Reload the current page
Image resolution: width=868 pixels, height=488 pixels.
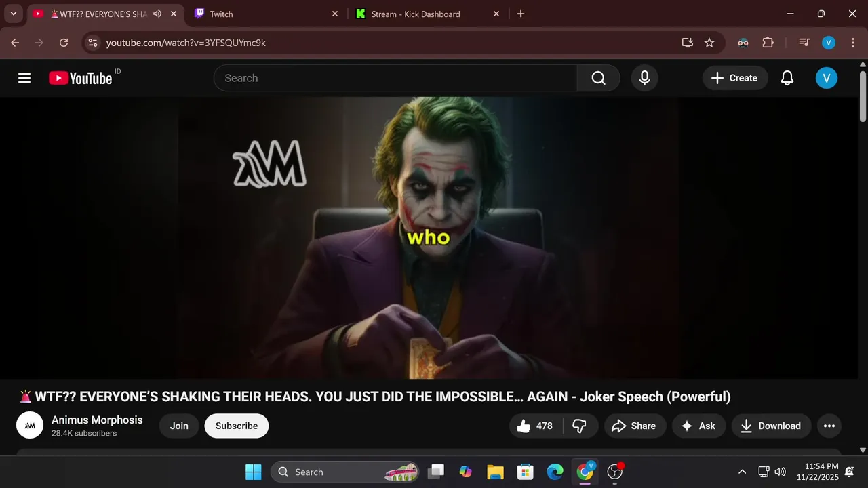[x=64, y=43]
